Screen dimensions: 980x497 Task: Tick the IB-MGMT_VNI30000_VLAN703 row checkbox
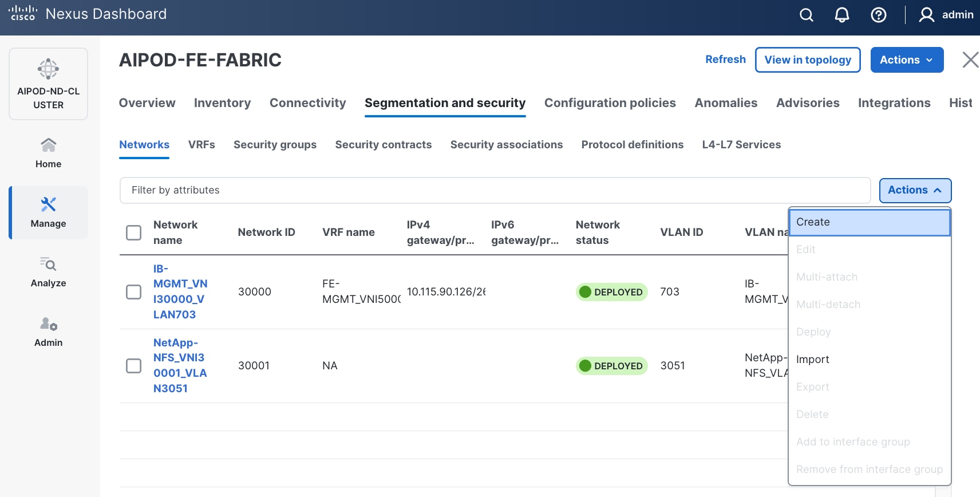click(133, 292)
